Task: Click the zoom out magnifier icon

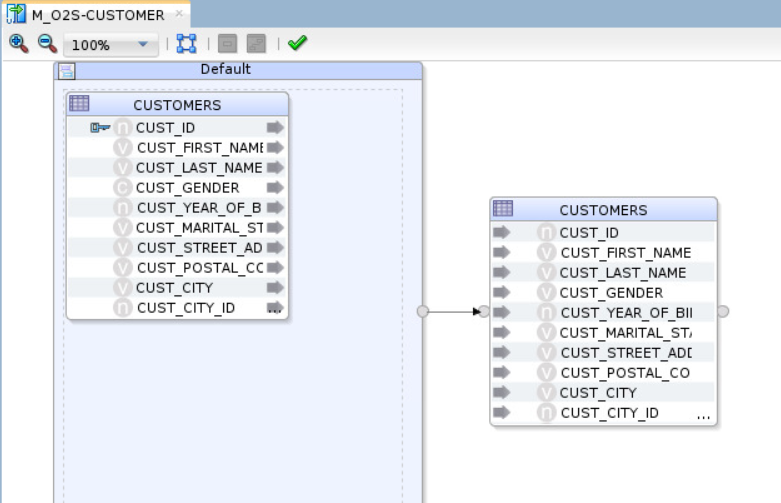Action: coord(47,43)
